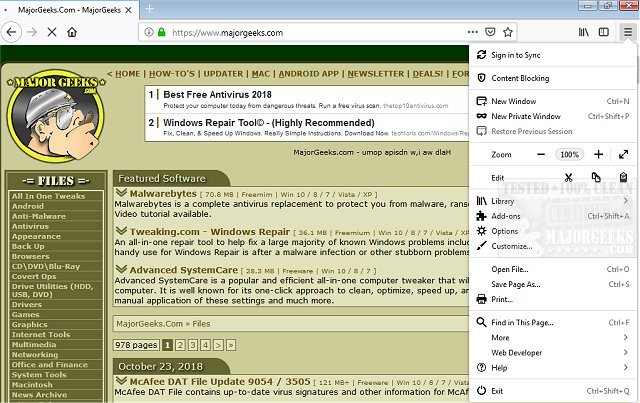Screen dimensions: 640x403
Task: Expand the Tweaking.com Windows Repair chevron
Action: point(121,231)
